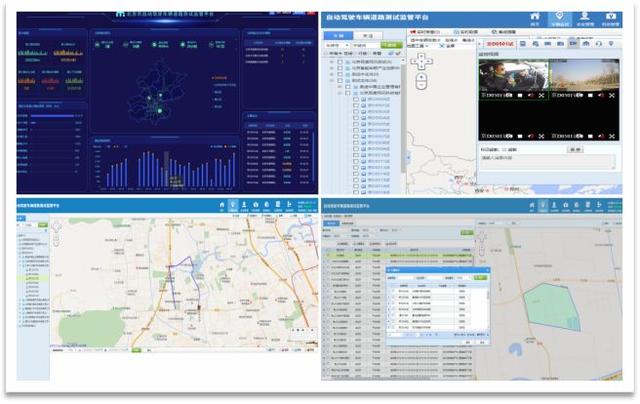Expand driver-cabin video to fullscreen
Image resolution: width=640 pixels, height=404 pixels.
pyautogui.click(x=541, y=95)
